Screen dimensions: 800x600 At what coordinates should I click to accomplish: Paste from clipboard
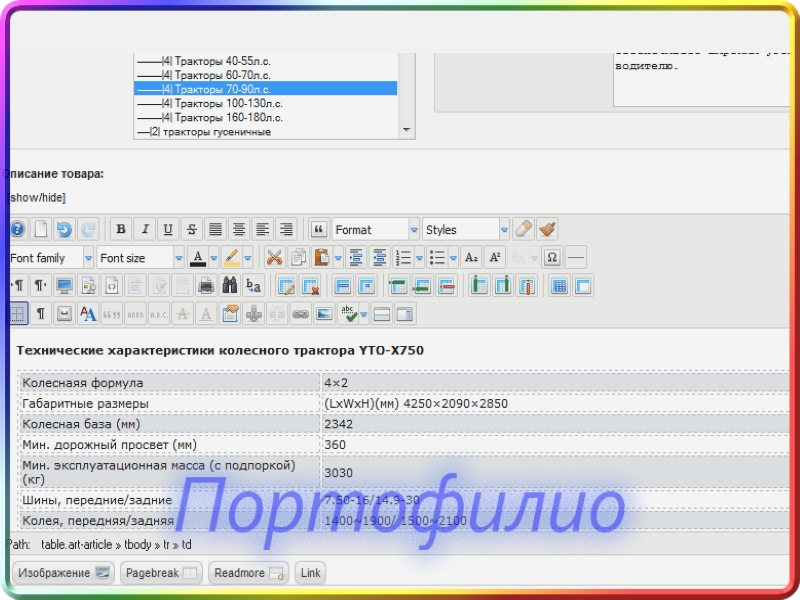pyautogui.click(x=322, y=258)
